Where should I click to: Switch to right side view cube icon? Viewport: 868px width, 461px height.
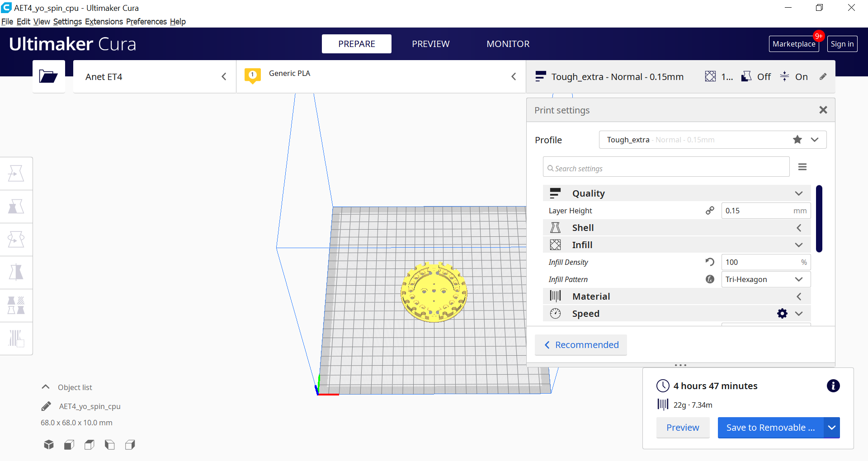tap(130, 445)
